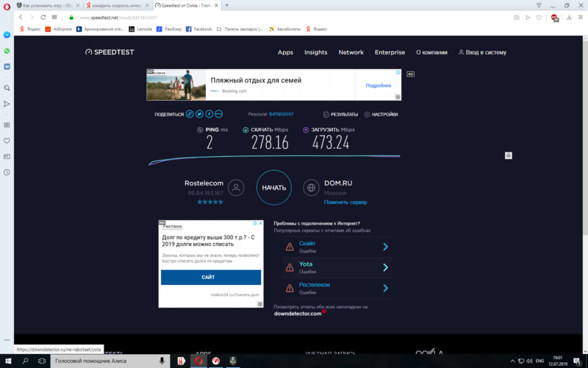
Task: Open Speed Dial from the sidebar grid icon
Action: [x=7, y=124]
